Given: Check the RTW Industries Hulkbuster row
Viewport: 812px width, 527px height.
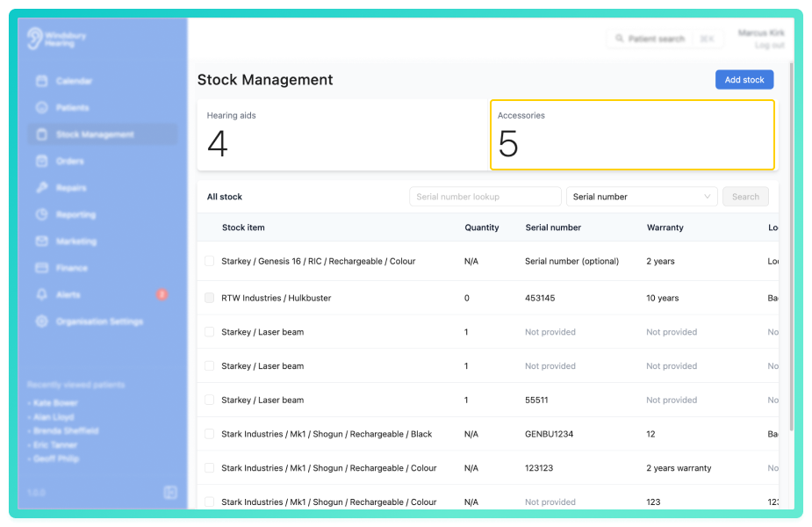Looking at the screenshot, I should pos(209,298).
